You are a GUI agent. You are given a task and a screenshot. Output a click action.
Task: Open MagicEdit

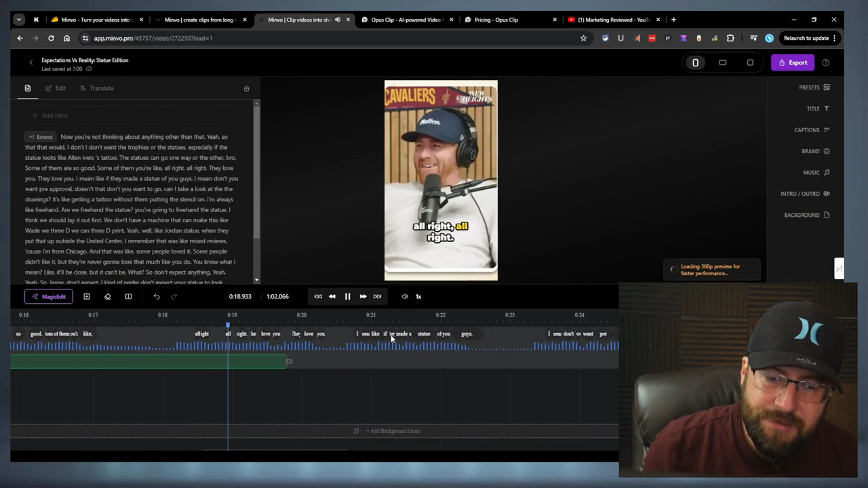coord(49,296)
